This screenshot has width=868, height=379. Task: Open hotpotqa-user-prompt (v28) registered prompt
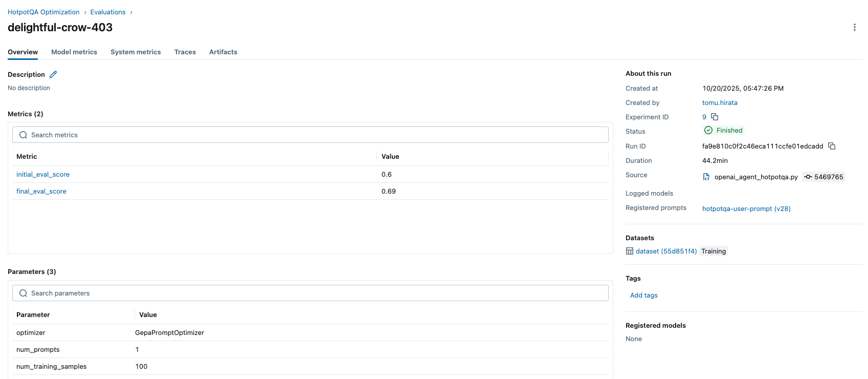746,208
